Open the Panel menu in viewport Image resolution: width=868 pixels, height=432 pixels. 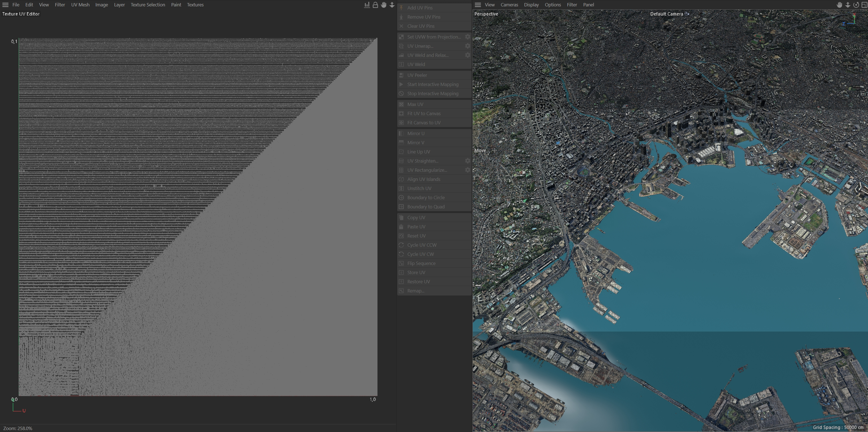coord(588,5)
